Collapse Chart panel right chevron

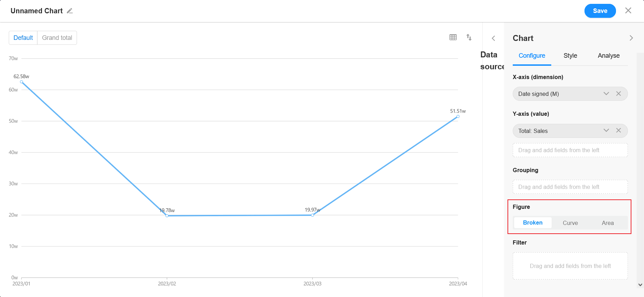tap(631, 38)
